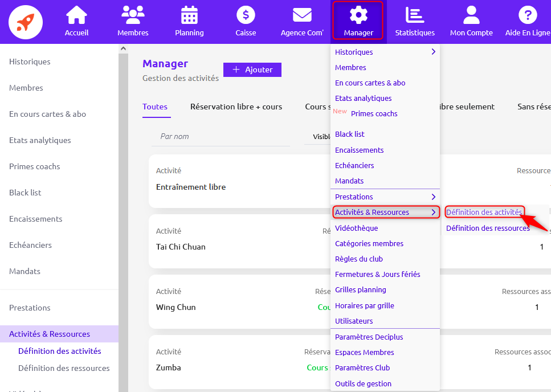
Task: Open Grilles planning menu entry
Action: 361,290
